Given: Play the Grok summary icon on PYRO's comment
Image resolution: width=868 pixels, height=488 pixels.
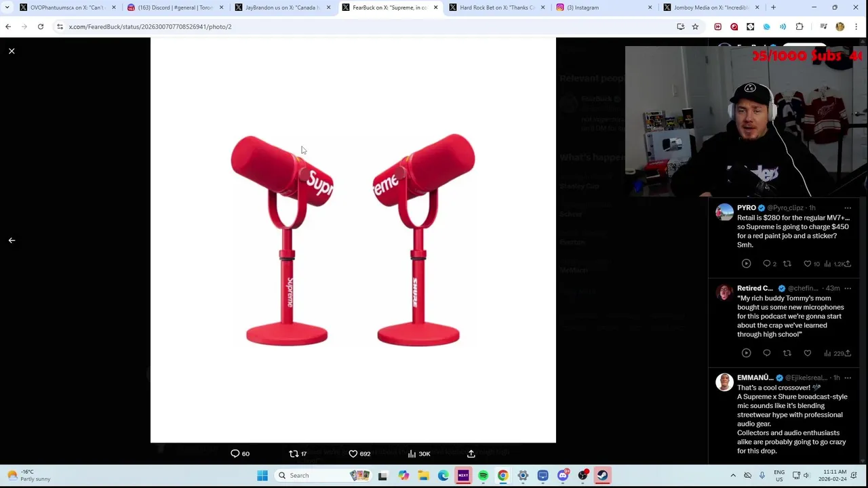Looking at the screenshot, I should point(746,264).
